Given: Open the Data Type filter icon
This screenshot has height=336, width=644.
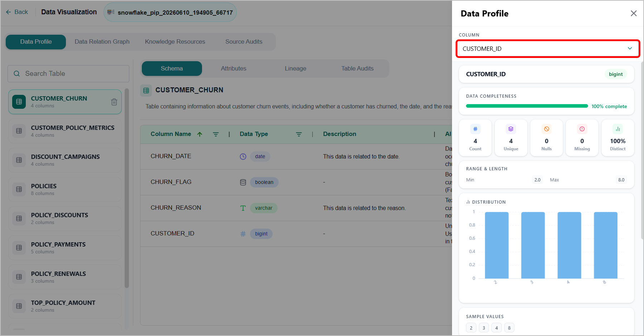Looking at the screenshot, I should (x=299, y=134).
